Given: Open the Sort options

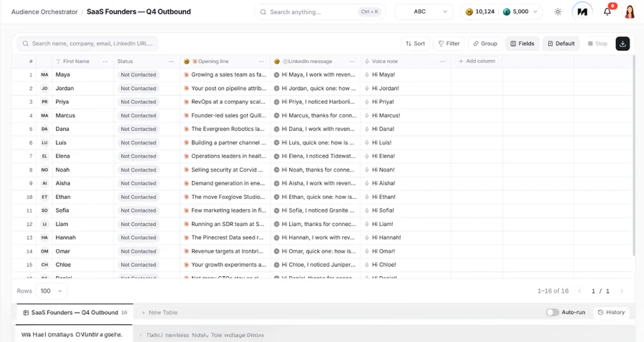Looking at the screenshot, I should [x=415, y=44].
